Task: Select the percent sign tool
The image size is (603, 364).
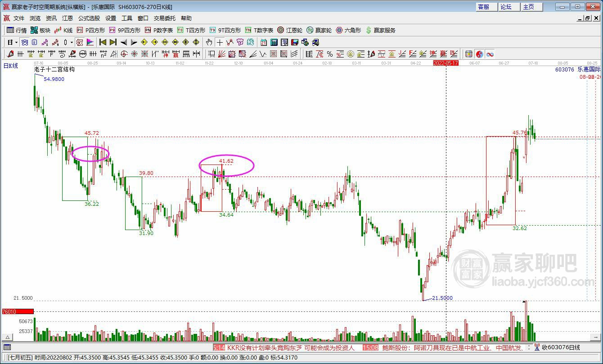Action: click(330, 54)
